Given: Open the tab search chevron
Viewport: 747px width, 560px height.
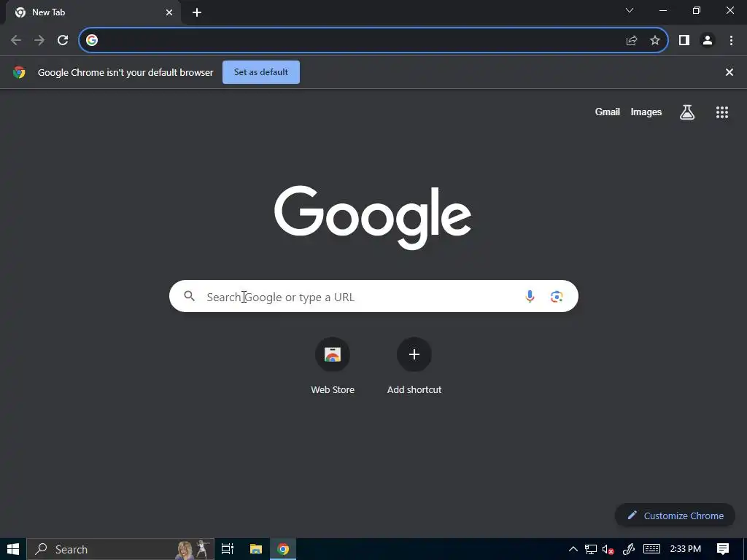Looking at the screenshot, I should coord(630,10).
